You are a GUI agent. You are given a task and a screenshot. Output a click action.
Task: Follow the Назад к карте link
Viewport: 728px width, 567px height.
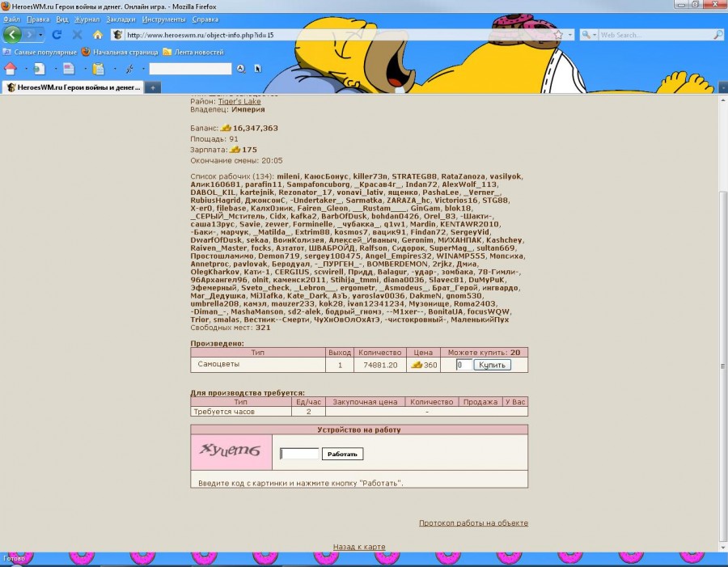click(x=359, y=547)
